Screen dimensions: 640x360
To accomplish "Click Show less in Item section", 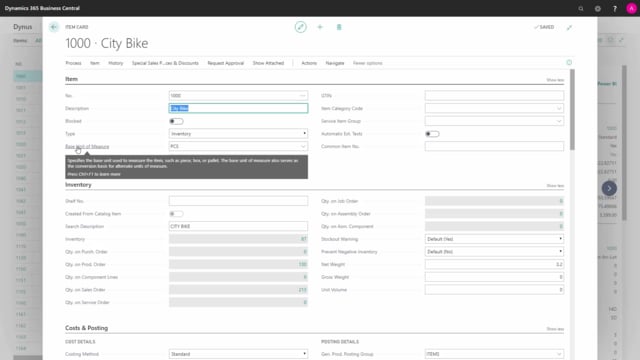I will point(555,80).
